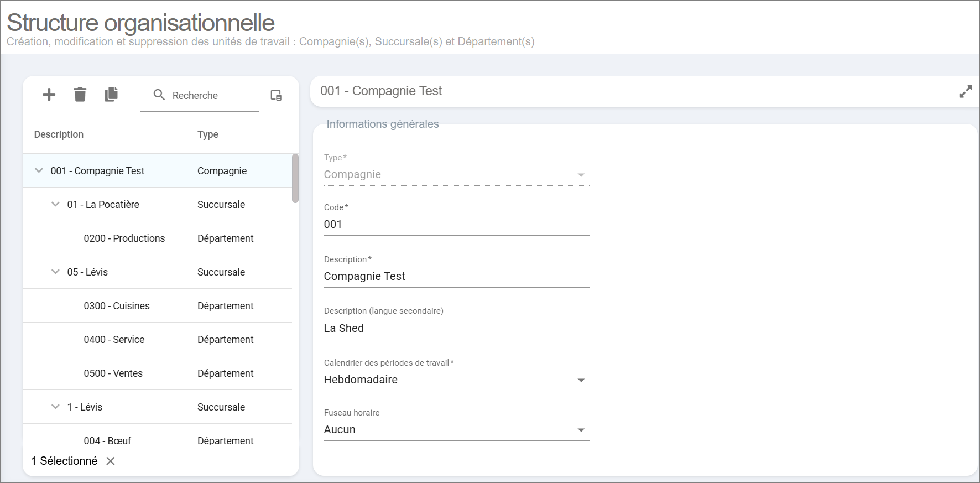This screenshot has width=980, height=483.
Task: Collapse the 05 - Lévis branch
Action: [x=55, y=272]
